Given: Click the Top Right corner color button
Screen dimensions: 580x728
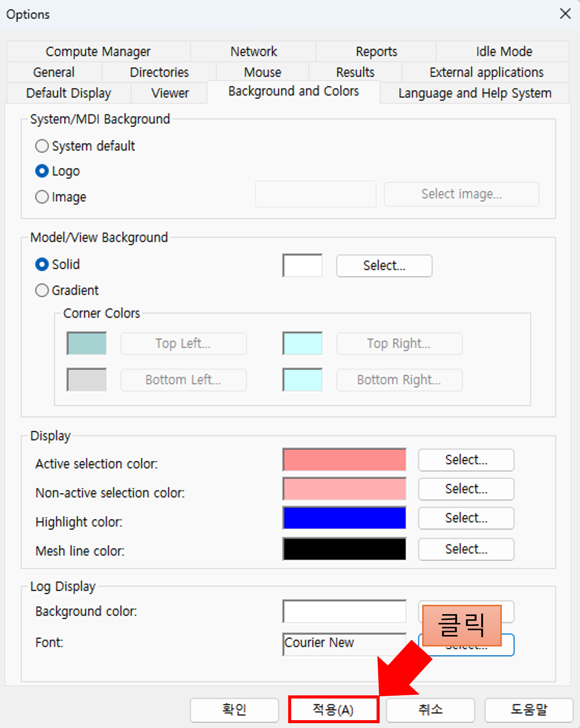Looking at the screenshot, I should 399,344.
